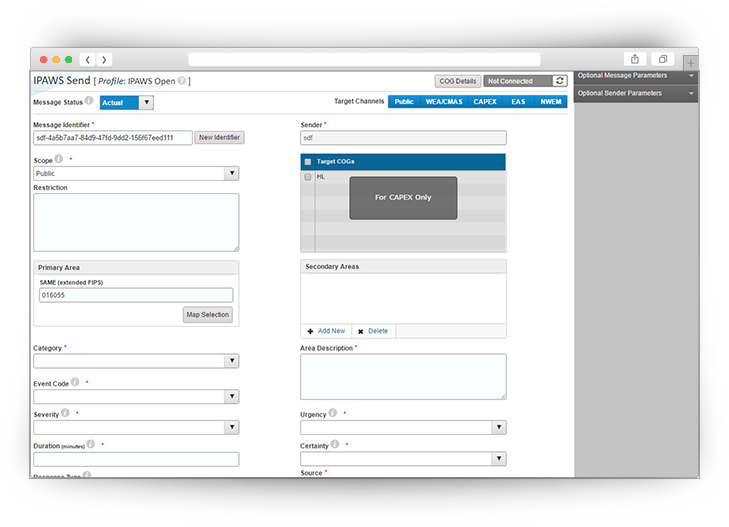This screenshot has height=527, width=729.
Task: Click the browser share icon
Action: (635, 59)
